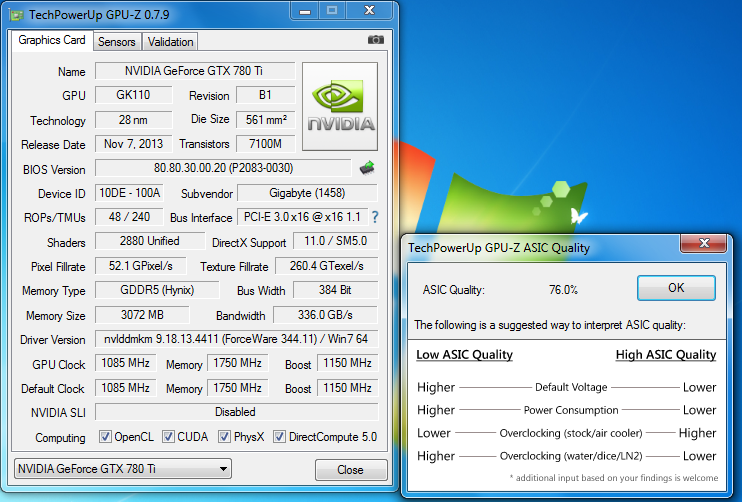Click the GPU Clock row Memory 1750 MHz field
The width and height of the screenshot is (742, 502).
tap(238, 363)
